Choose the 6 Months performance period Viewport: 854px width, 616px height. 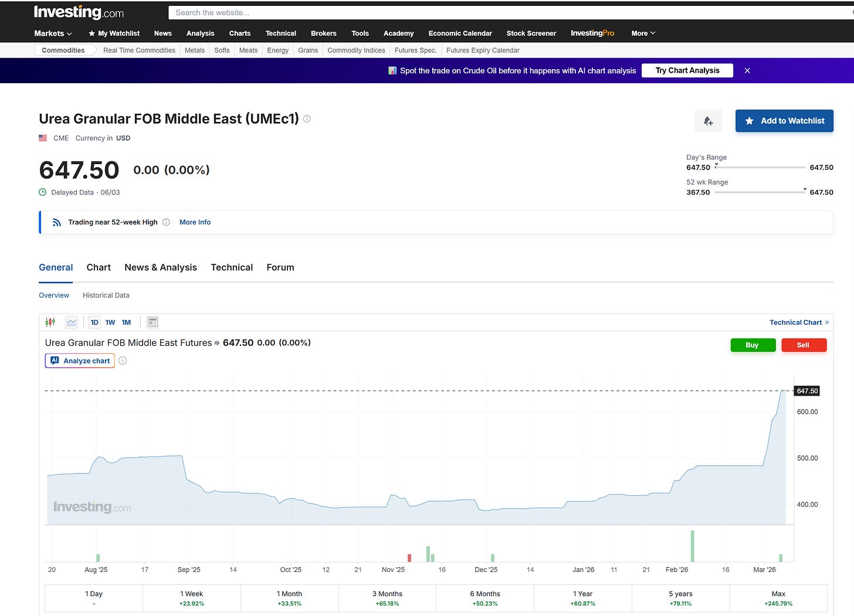click(485, 598)
